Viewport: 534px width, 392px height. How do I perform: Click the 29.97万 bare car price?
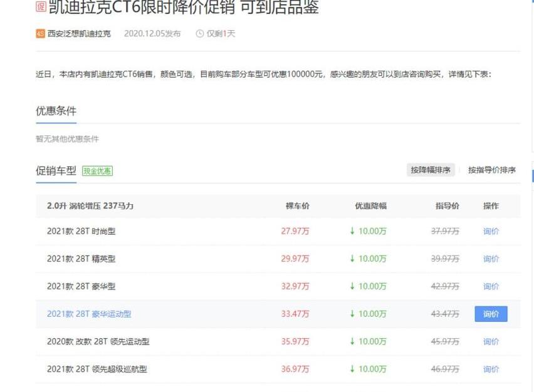tap(295, 259)
